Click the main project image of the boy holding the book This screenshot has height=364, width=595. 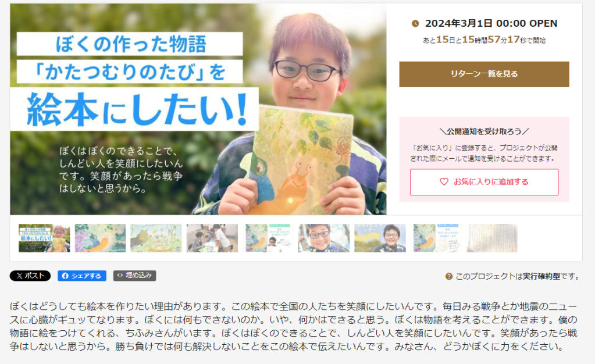[x=198, y=109]
